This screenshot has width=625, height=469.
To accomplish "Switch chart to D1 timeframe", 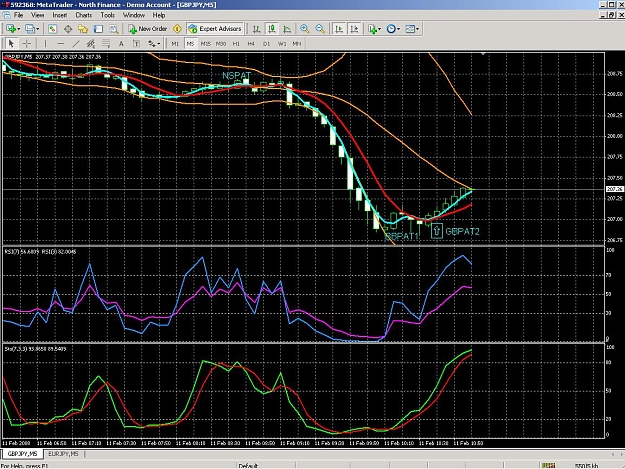I will coord(266,43).
